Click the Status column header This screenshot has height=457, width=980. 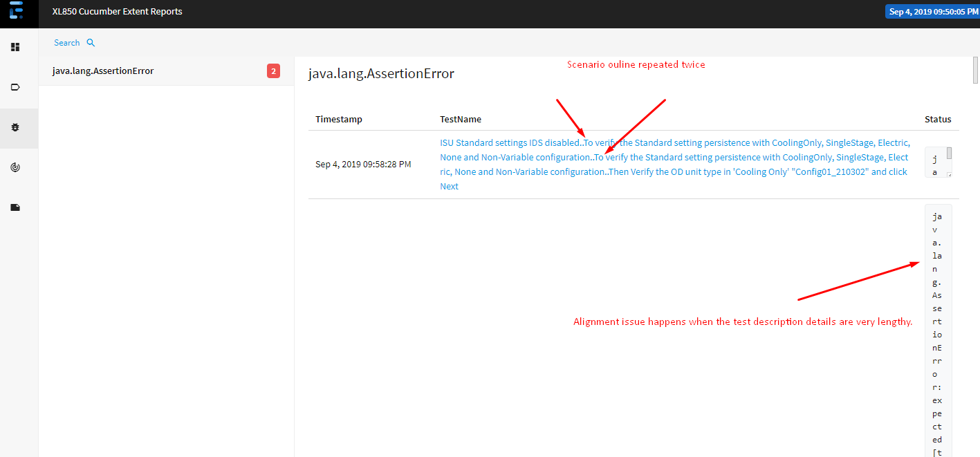[x=938, y=120]
